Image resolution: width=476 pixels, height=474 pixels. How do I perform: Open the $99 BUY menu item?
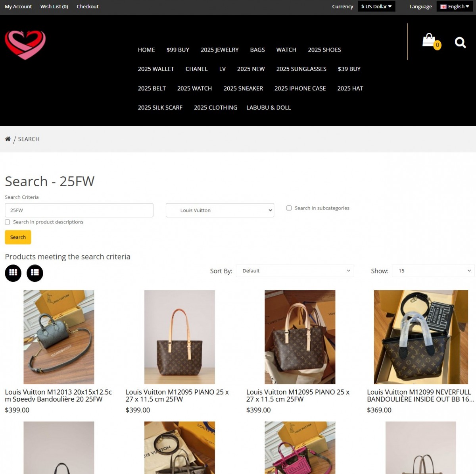tap(178, 50)
